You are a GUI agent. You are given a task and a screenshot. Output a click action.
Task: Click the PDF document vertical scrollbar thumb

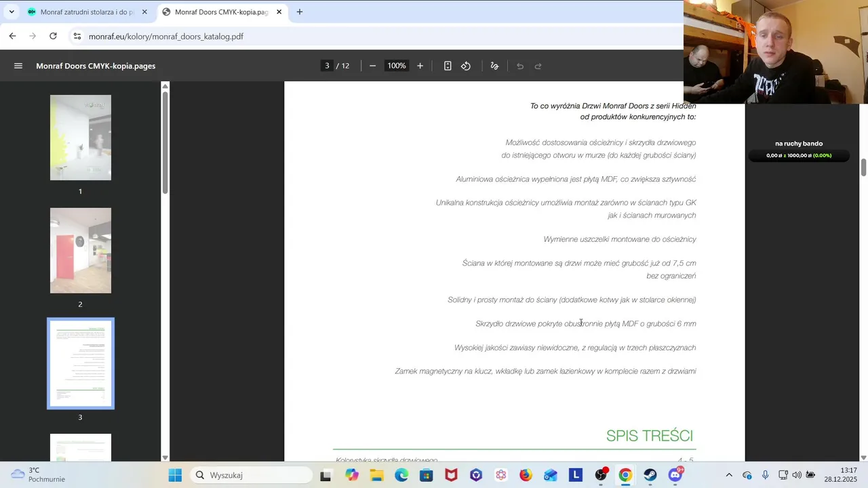(x=864, y=167)
